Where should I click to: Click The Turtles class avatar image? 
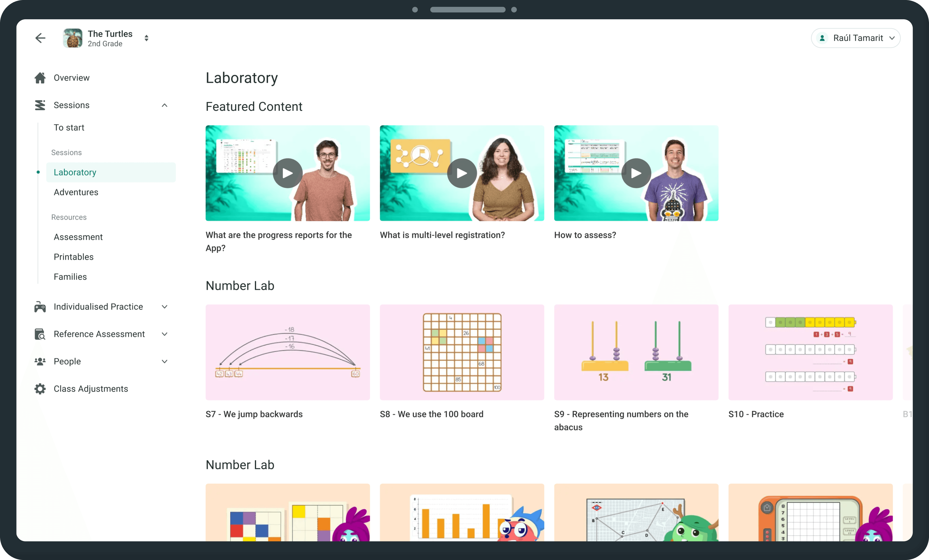(73, 38)
